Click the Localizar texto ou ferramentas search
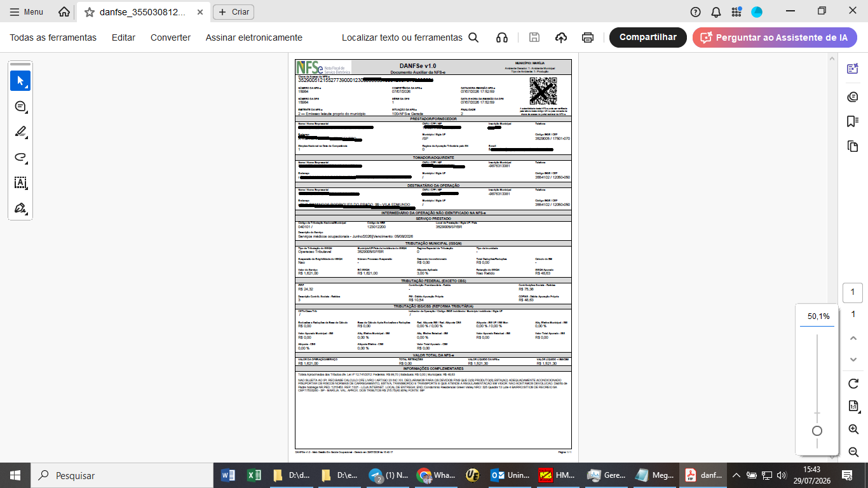This screenshot has width=868, height=488. 410,37
